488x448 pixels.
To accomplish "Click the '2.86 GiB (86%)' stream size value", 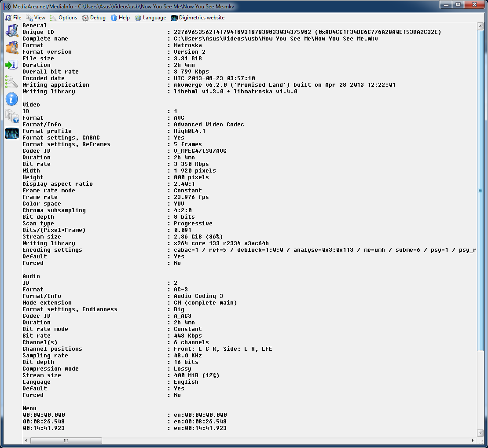I will (x=198, y=237).
